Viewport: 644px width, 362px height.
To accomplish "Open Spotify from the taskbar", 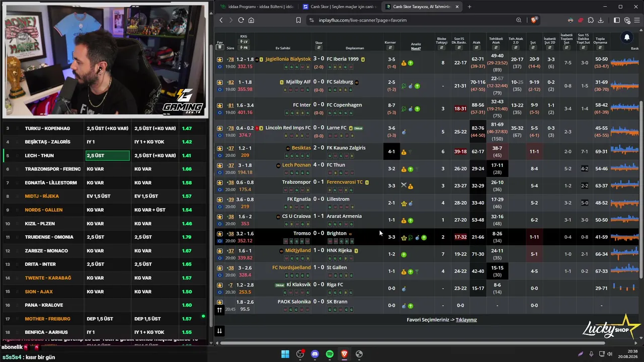I will click(x=330, y=354).
